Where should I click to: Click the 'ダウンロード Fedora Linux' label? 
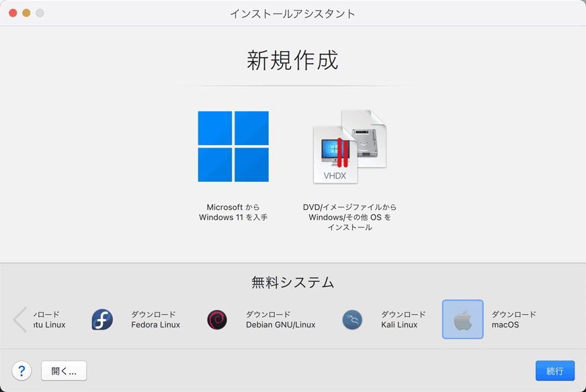point(155,320)
